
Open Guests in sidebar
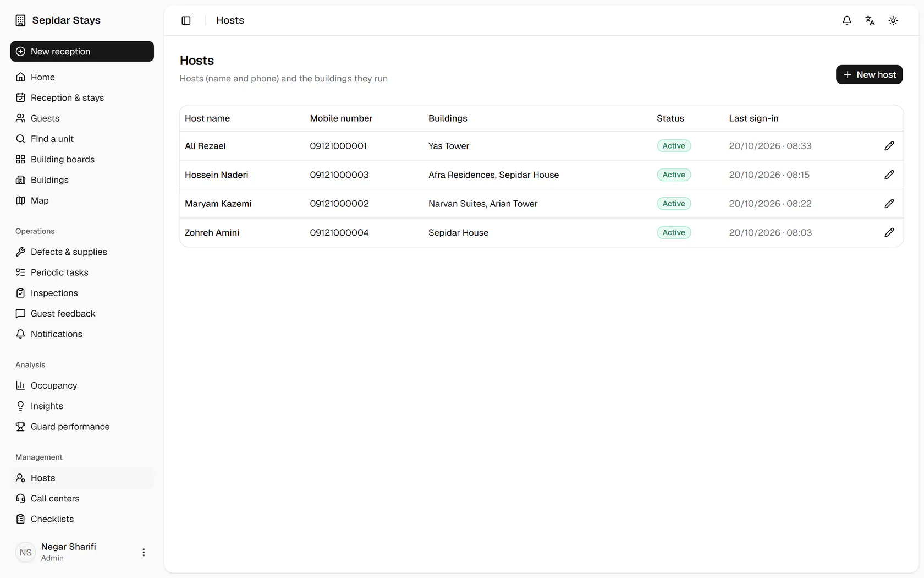click(82, 118)
